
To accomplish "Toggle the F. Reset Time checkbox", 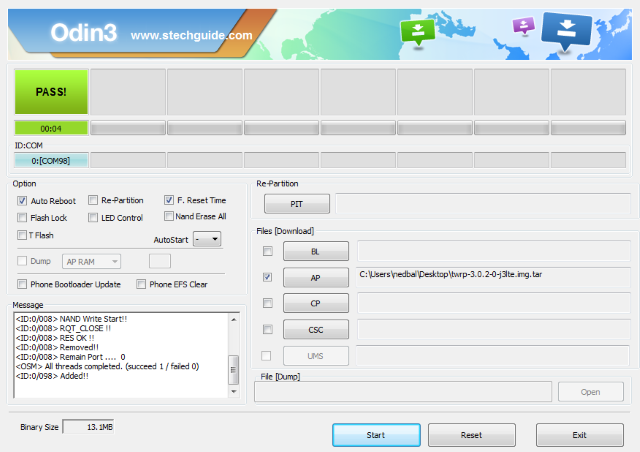I will (169, 201).
